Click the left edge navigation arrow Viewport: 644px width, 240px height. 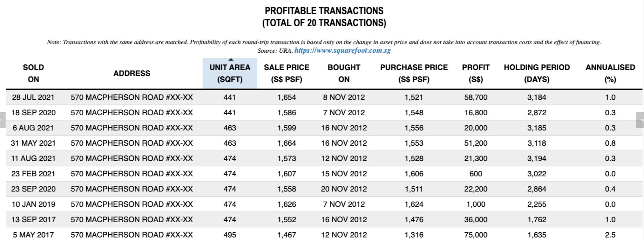point(2,120)
